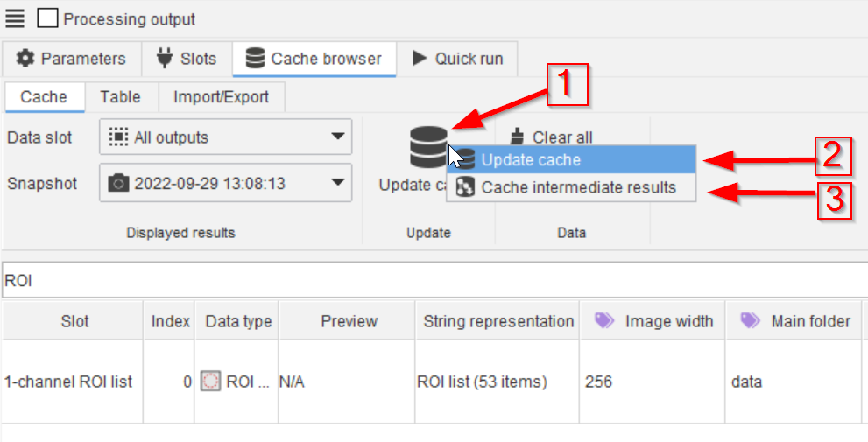Open the Snapshot dropdown
The height and width of the screenshot is (442, 868).
tap(226, 183)
